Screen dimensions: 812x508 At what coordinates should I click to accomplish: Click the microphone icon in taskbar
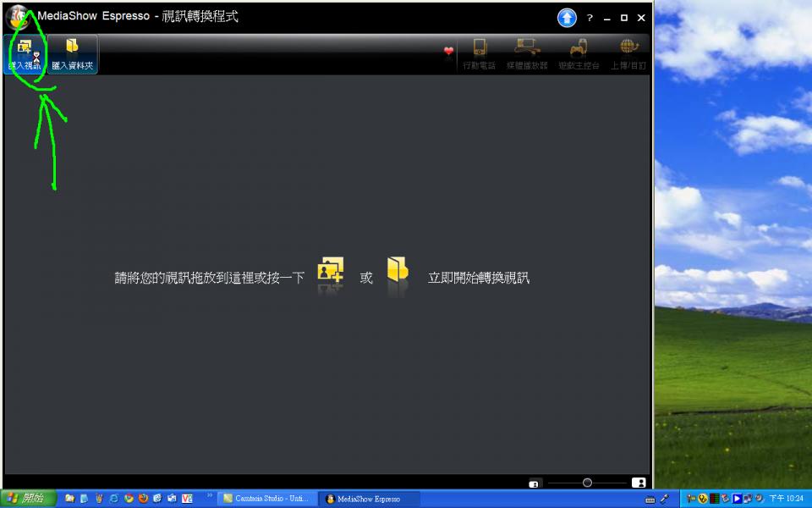click(665, 500)
